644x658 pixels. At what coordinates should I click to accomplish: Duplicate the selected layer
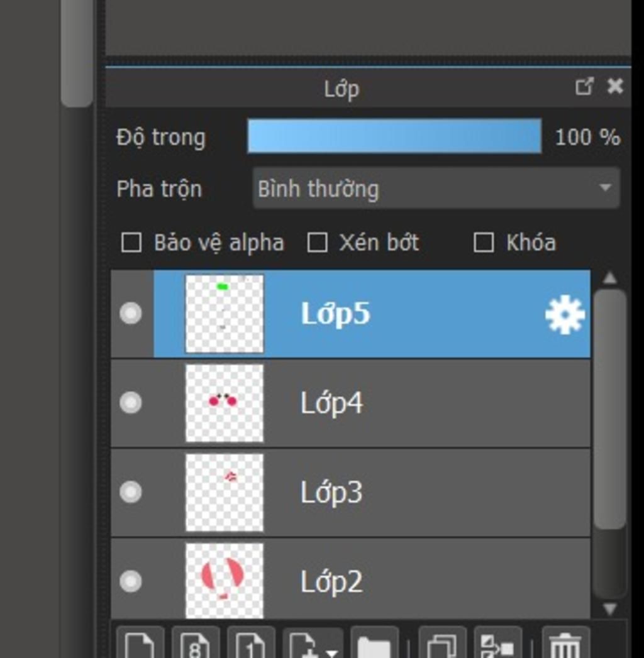click(443, 643)
